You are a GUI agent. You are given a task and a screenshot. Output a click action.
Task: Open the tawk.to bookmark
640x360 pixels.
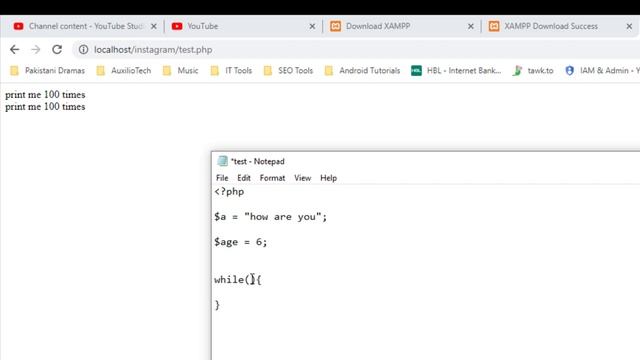[533, 71]
